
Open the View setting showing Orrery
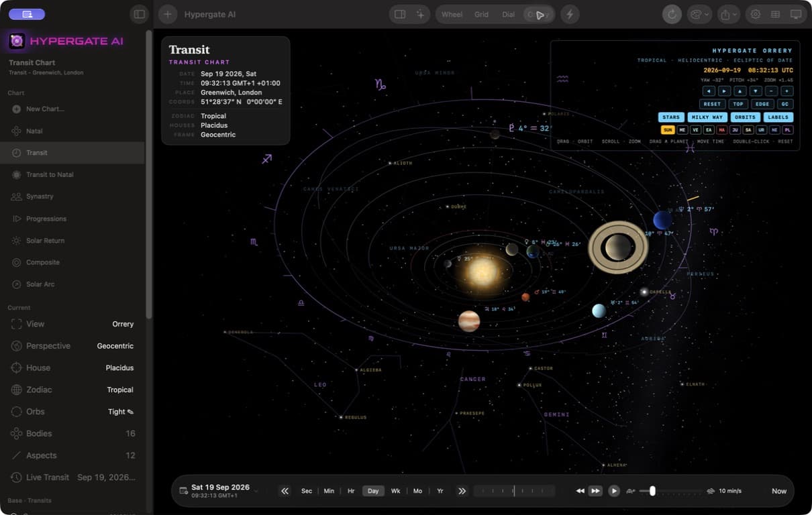[x=72, y=324]
